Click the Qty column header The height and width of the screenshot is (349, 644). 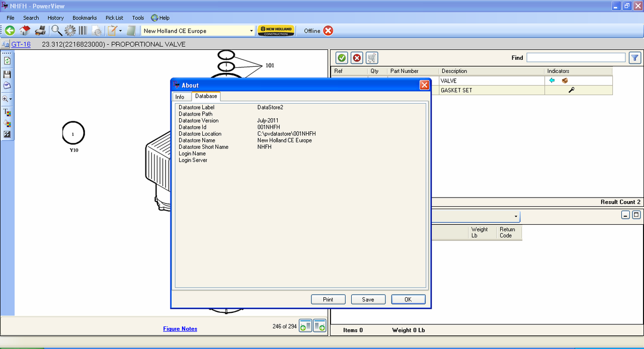[378, 71]
